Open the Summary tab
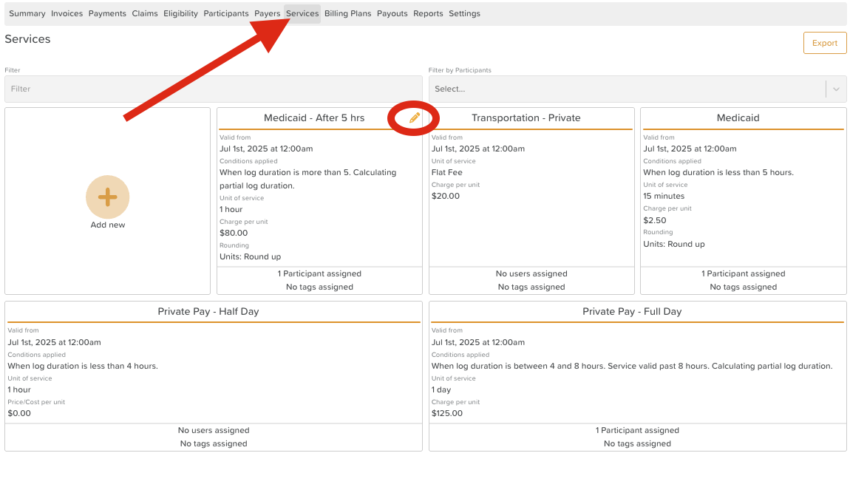Viewport: 850px width, 504px height. click(x=27, y=13)
